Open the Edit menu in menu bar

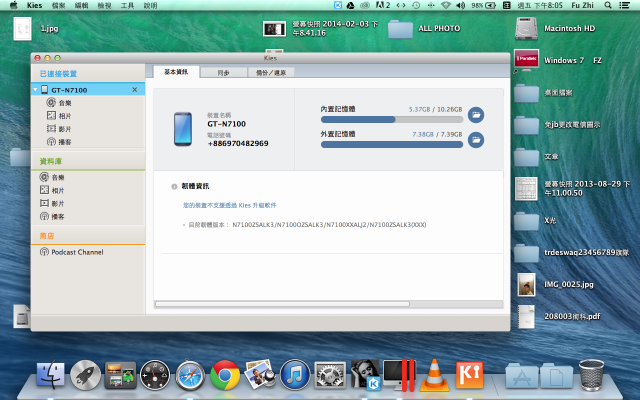tap(81, 5)
